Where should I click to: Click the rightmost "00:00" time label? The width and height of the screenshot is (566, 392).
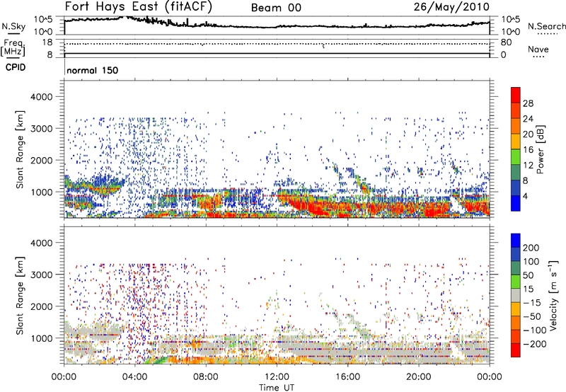pos(490,377)
